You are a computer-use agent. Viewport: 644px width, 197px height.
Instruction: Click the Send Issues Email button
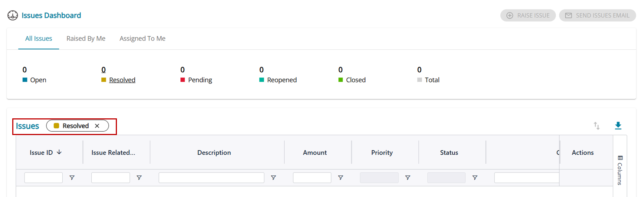click(x=597, y=16)
